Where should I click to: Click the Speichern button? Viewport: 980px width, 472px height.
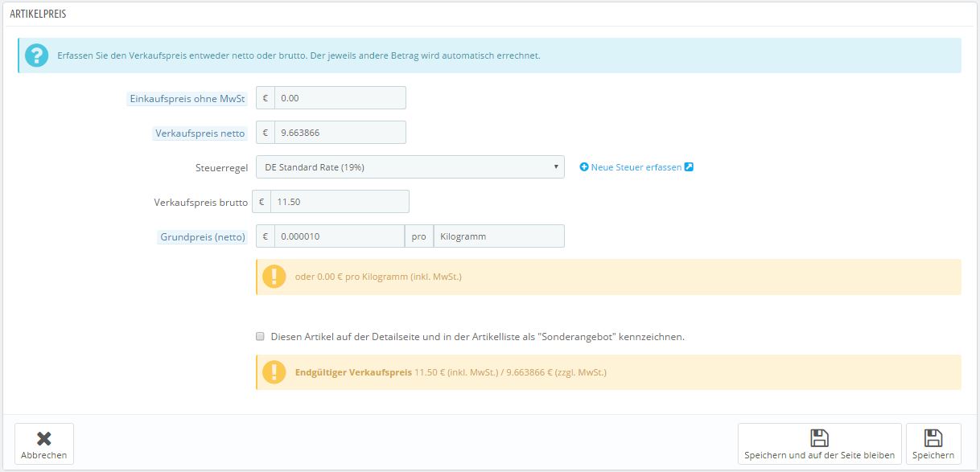click(933, 444)
